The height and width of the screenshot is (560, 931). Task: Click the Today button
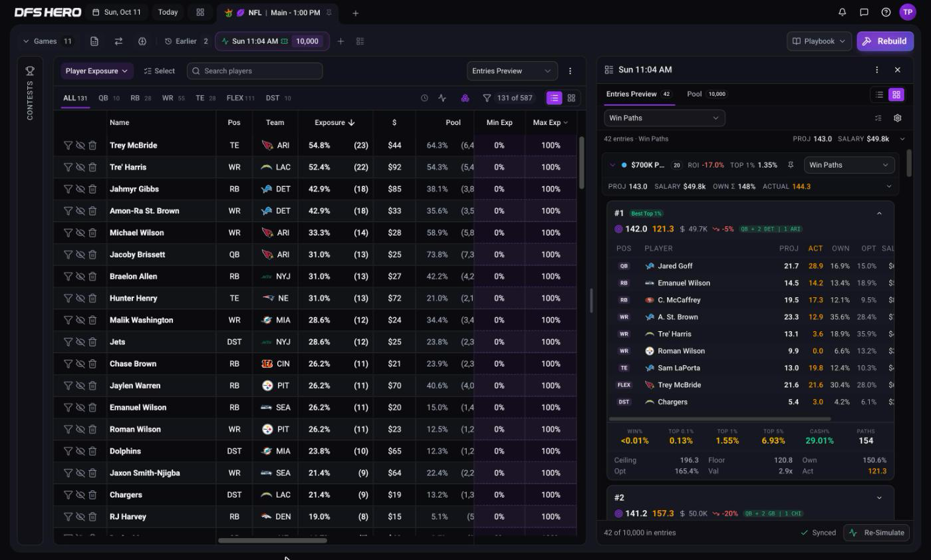point(168,12)
